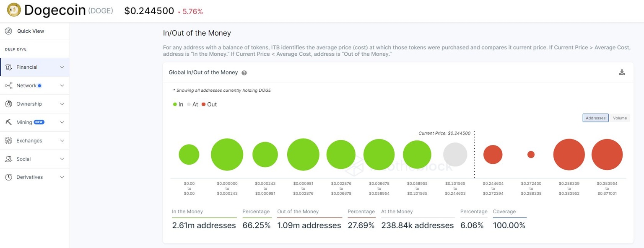The width and height of the screenshot is (644, 248).
Task: Open the Ownership menu item
Action: click(x=29, y=104)
